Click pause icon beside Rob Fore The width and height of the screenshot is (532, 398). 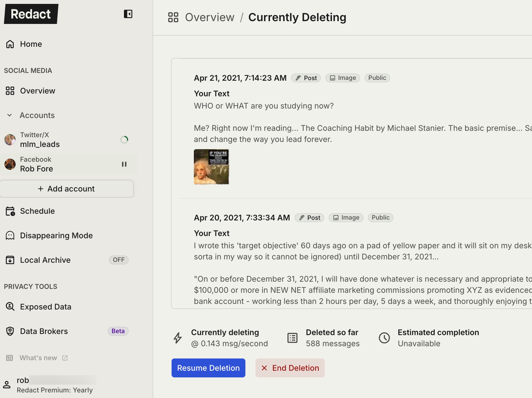(x=124, y=164)
